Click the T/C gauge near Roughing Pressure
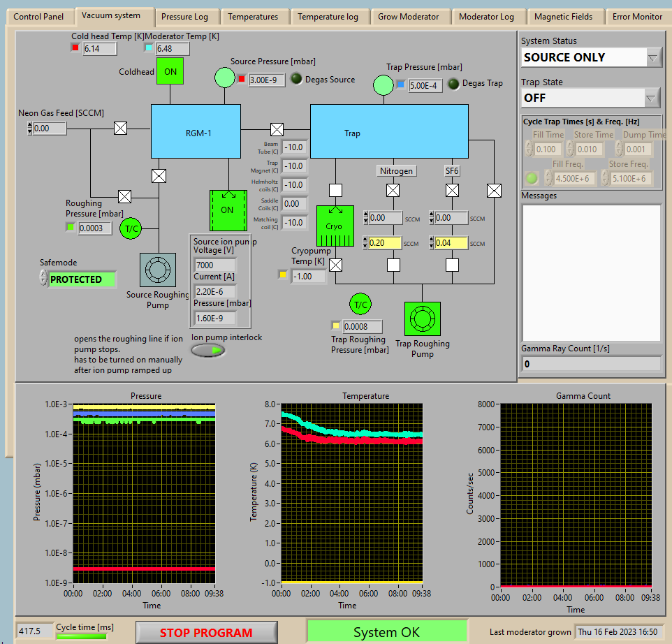 click(131, 228)
